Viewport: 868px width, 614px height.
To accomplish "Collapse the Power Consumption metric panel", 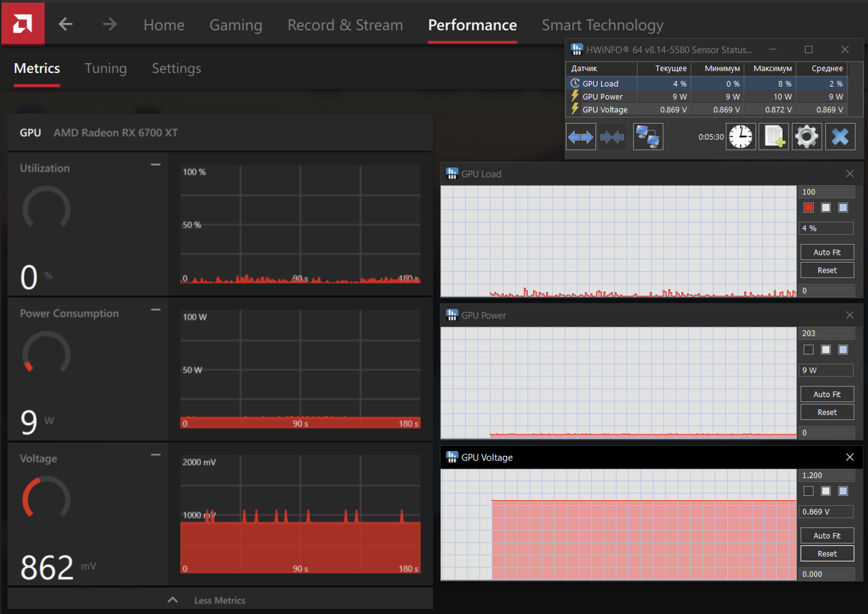I will [x=155, y=310].
